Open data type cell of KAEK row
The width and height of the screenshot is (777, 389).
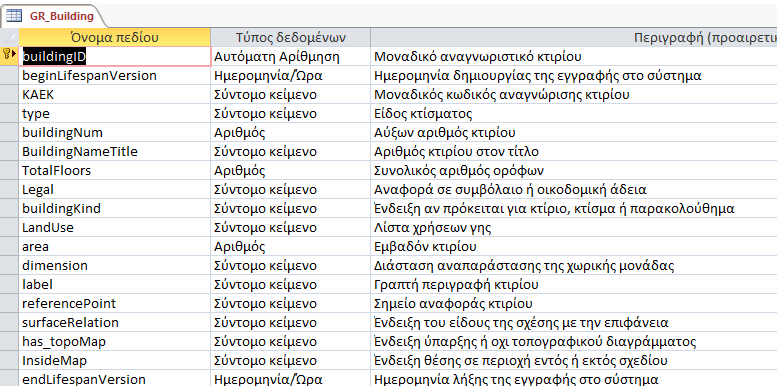point(290,94)
